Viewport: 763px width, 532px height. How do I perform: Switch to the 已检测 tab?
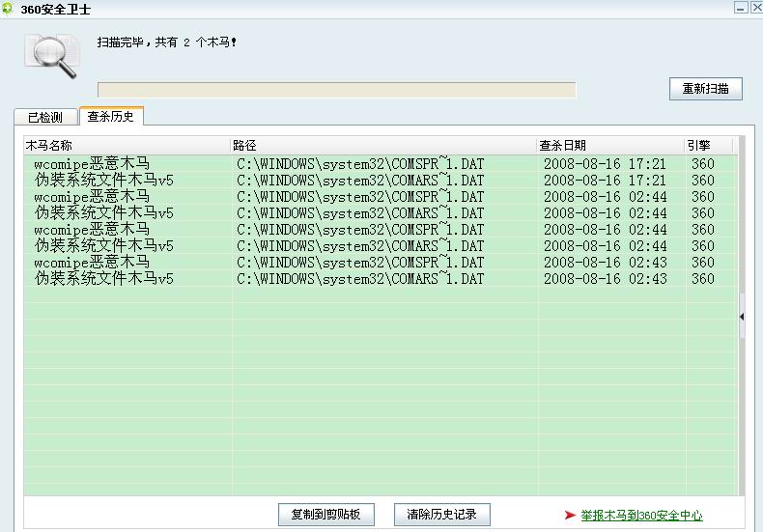coord(45,117)
